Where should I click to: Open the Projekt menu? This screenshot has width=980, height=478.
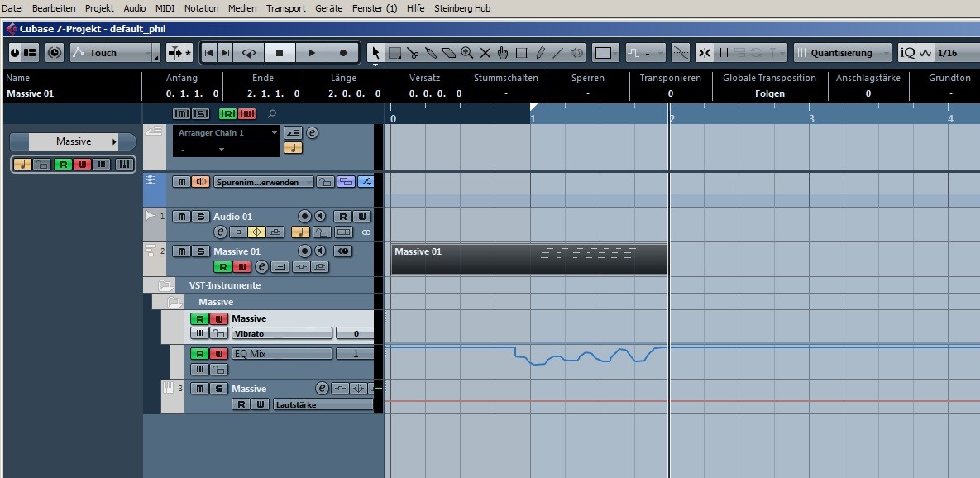point(99,8)
